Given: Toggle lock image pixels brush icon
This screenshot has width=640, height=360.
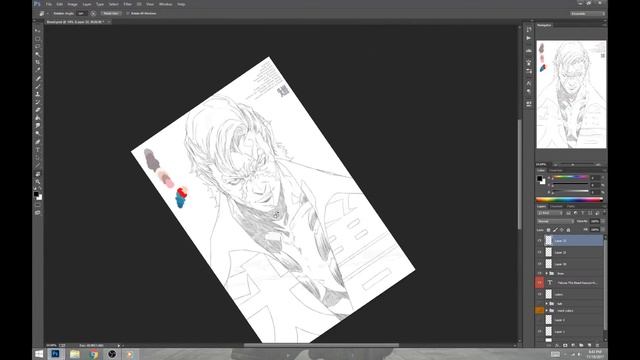Looking at the screenshot, I should coord(555,230).
